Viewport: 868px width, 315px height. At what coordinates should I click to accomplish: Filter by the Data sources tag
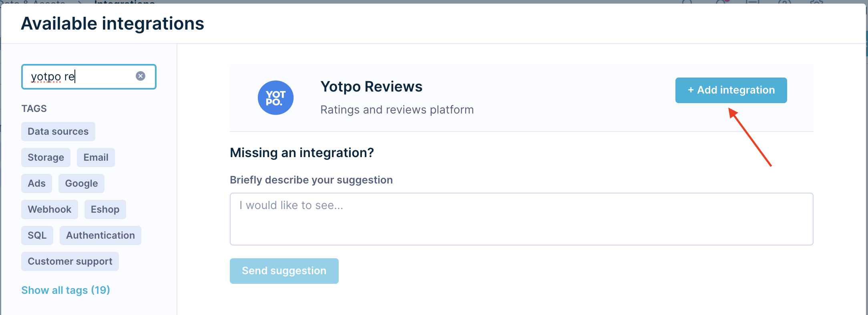58,132
